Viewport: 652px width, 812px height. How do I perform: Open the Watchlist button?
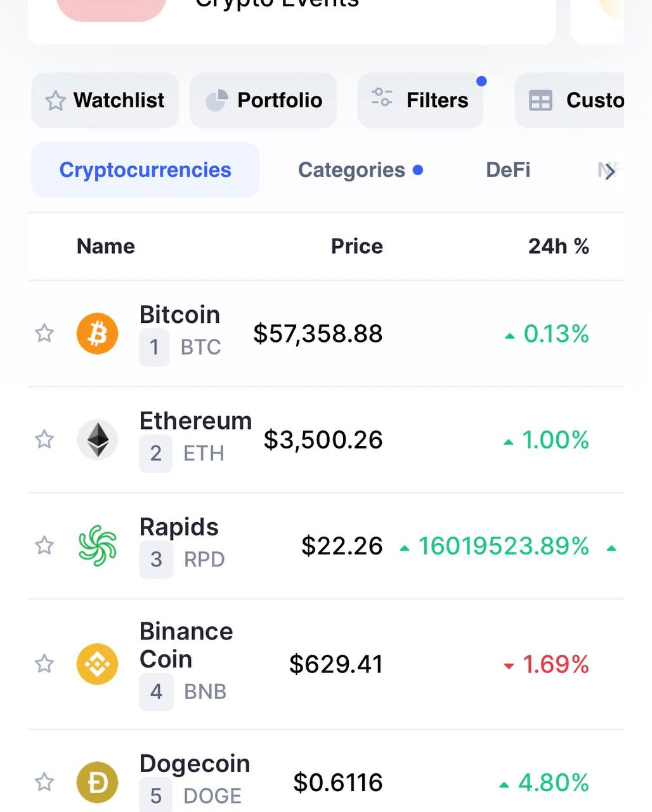[105, 100]
